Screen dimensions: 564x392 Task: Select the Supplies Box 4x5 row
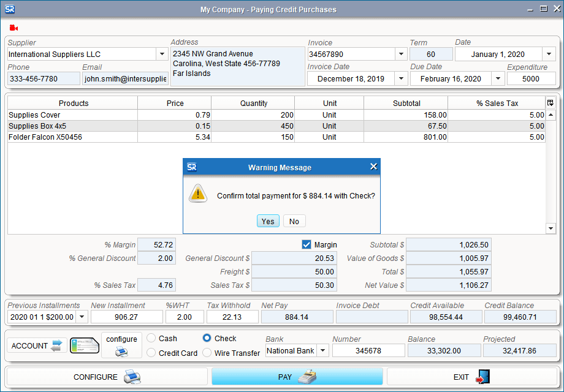tap(276, 126)
